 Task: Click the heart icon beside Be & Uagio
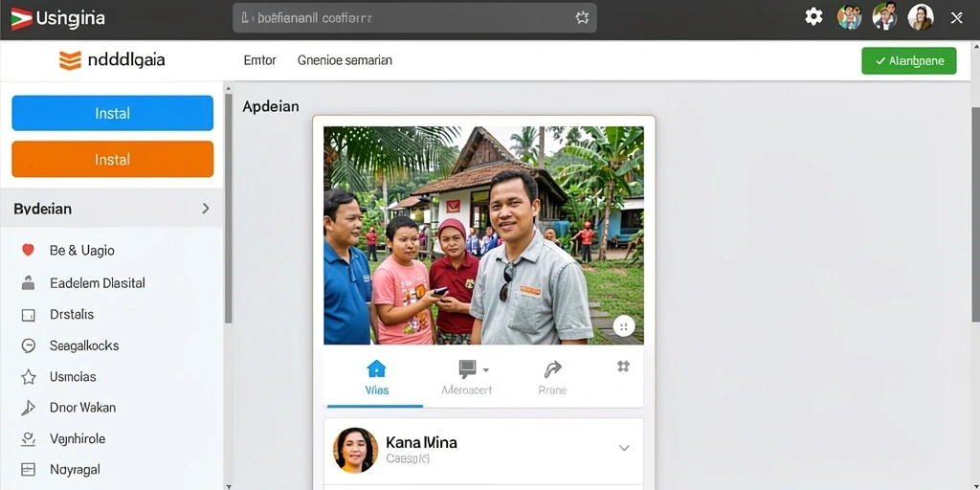(28, 250)
